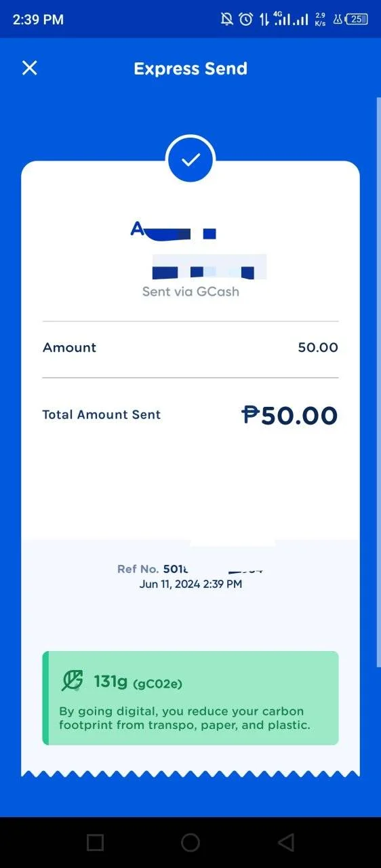Viewport: 381px width, 868px height.
Task: Tap the blue success checkmark icon
Action: (x=190, y=159)
